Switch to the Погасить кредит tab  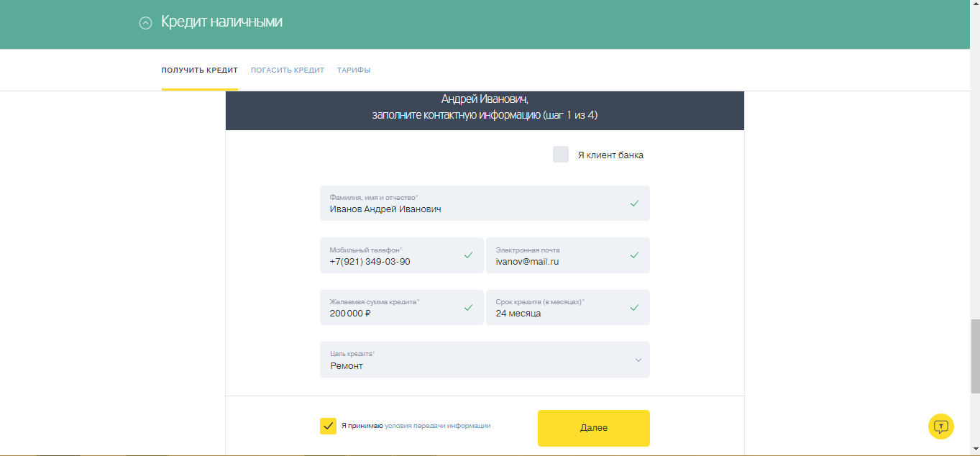[x=288, y=70]
